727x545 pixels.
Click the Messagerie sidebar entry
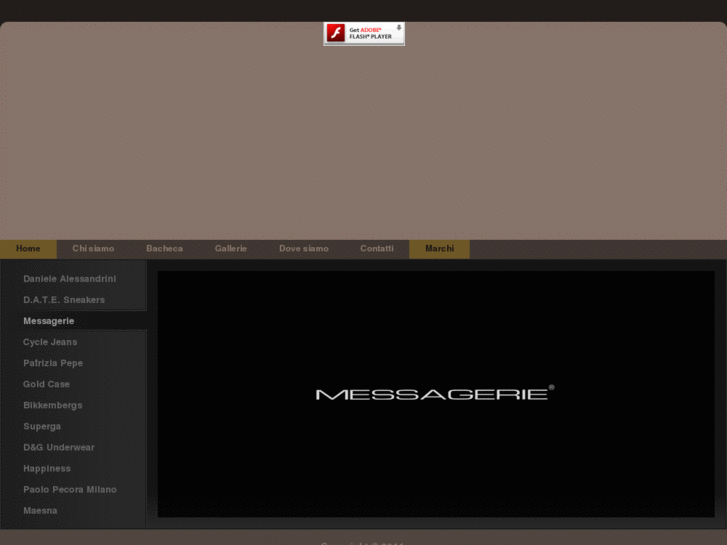click(x=49, y=321)
